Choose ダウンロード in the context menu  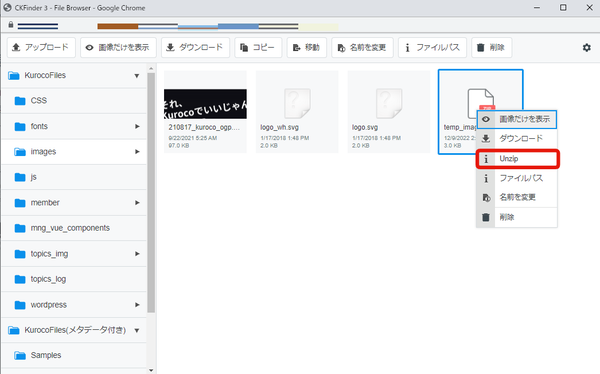tap(517, 138)
